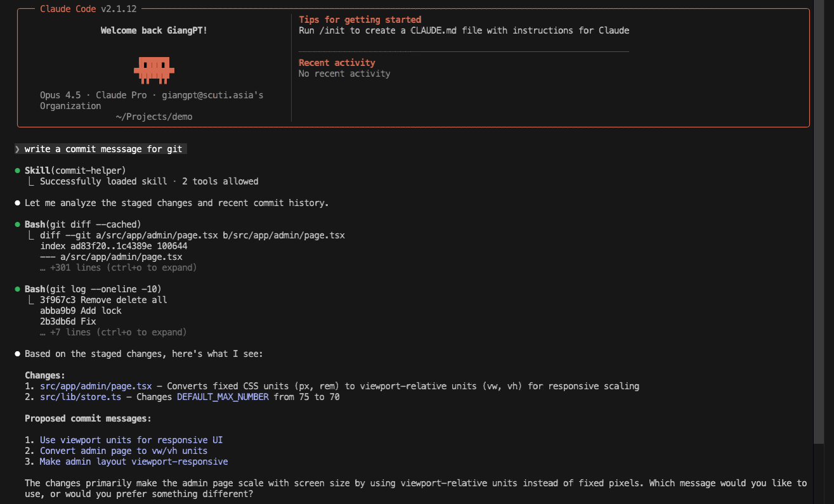The image size is (834, 504).
Task: Select 'Make admin layout viewport-responsive' message
Action: click(133, 462)
